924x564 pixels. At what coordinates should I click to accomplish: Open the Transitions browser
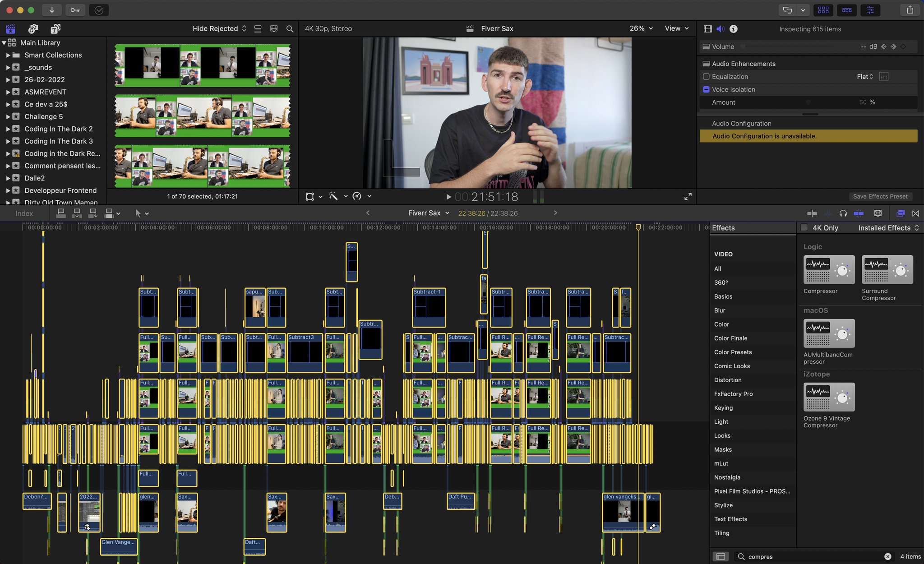pos(915,213)
